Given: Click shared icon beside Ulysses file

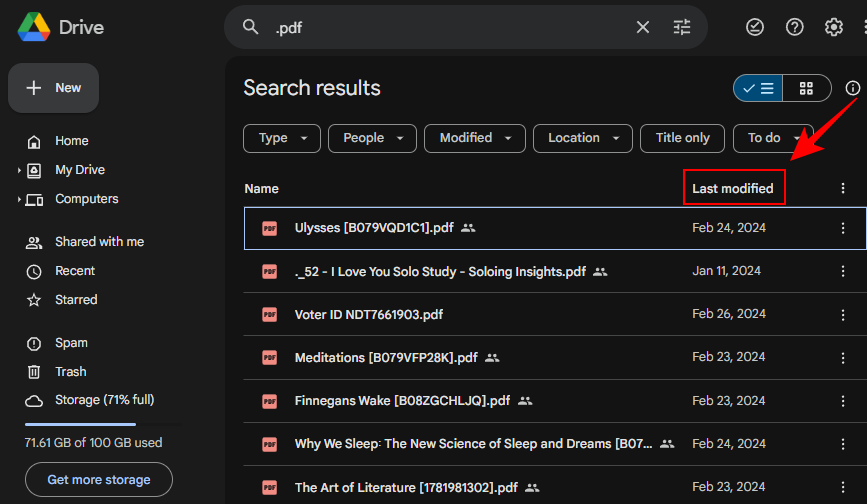Looking at the screenshot, I should coord(468,228).
